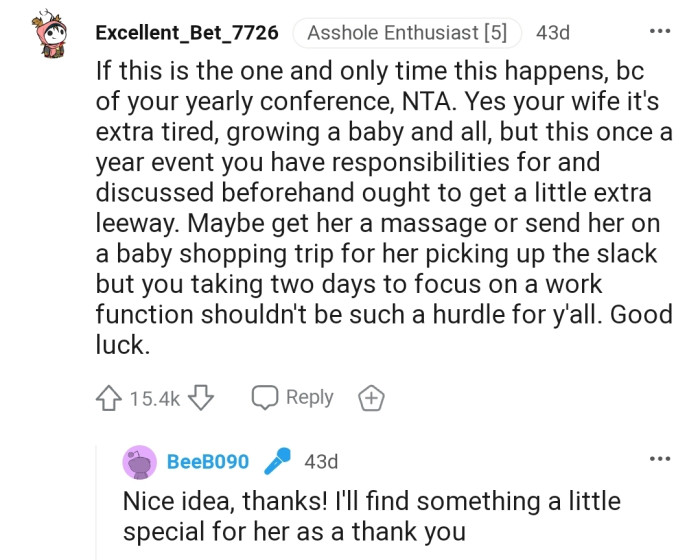Click the 15.4k vote score
Image resolution: width=700 pixels, height=560 pixels.
tap(154, 399)
